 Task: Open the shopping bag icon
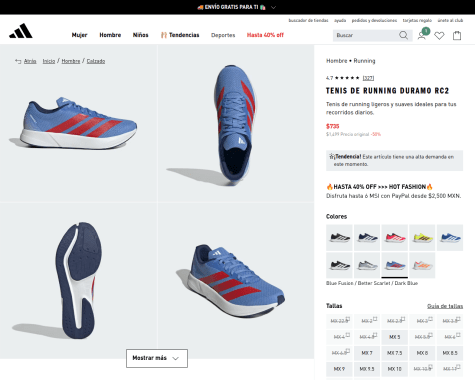(x=457, y=35)
